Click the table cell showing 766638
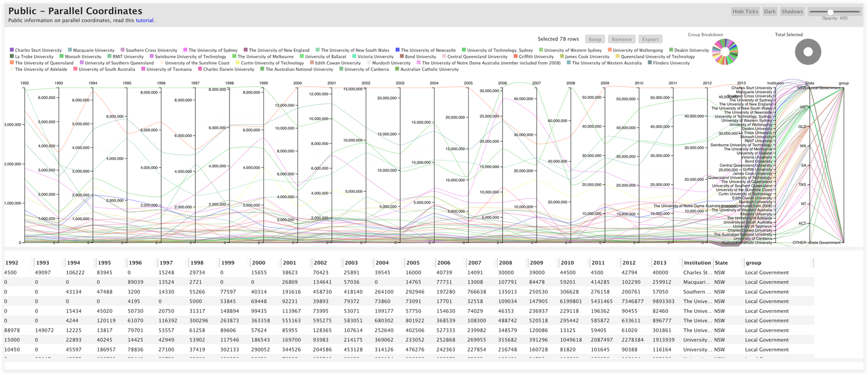 click(477, 292)
